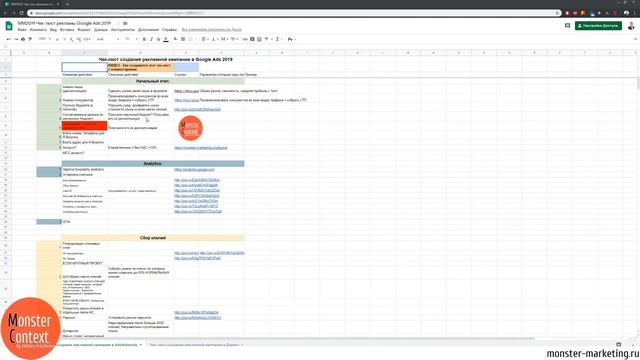Click the green Настройки Доступа share button
Image resolution: width=640 pixels, height=360 pixels.
(x=598, y=26)
